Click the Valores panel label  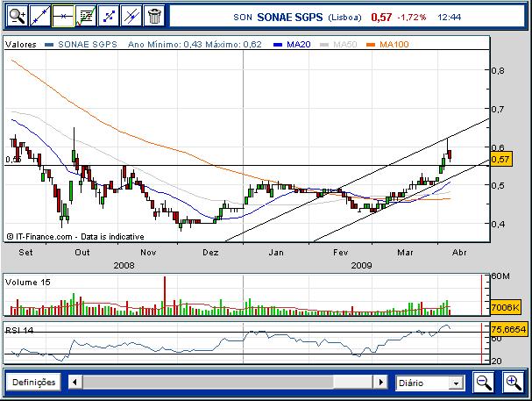(21, 45)
